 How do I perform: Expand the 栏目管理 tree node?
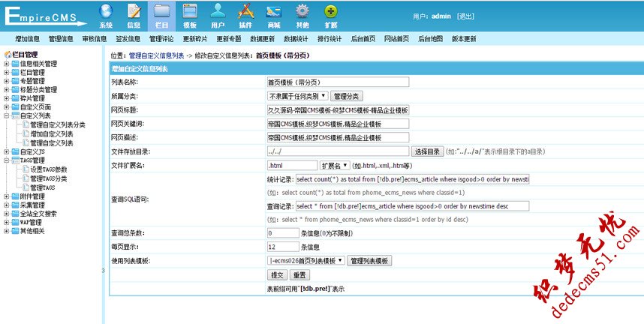coord(6,72)
